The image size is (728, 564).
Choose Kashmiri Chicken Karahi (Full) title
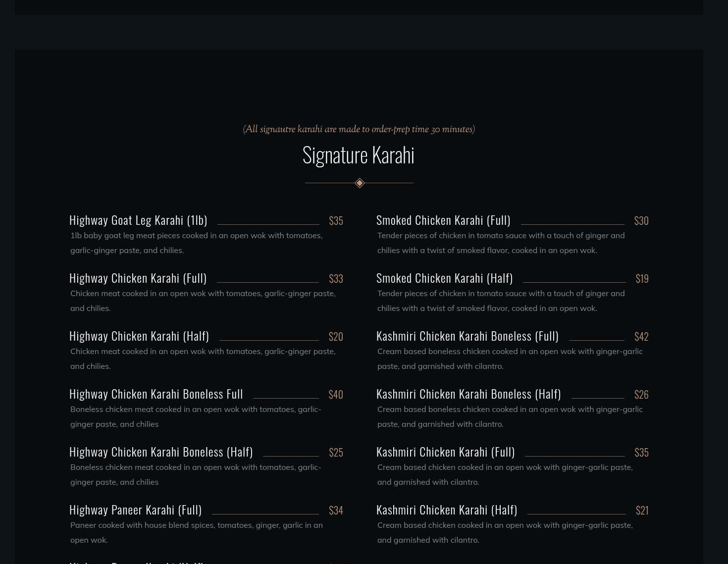[445, 452]
